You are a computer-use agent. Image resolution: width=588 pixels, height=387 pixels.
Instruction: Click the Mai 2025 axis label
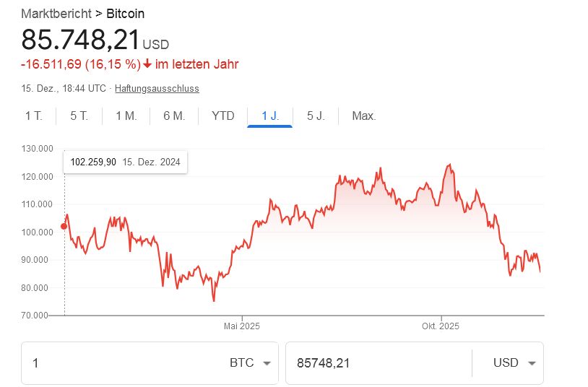[241, 326]
